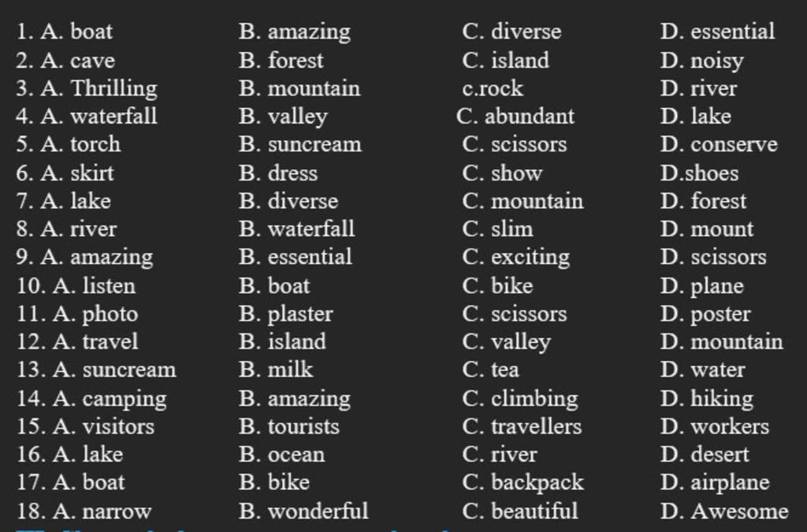The image size is (807, 532).
Task: Select "D. conserve" in question 5
Action: coord(719,144)
